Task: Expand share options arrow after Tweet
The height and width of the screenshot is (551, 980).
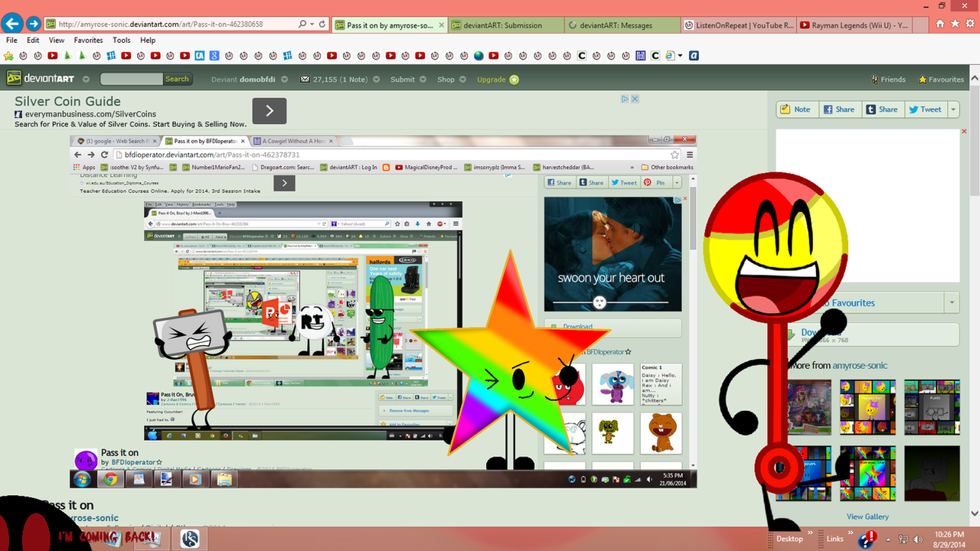Action: click(953, 109)
